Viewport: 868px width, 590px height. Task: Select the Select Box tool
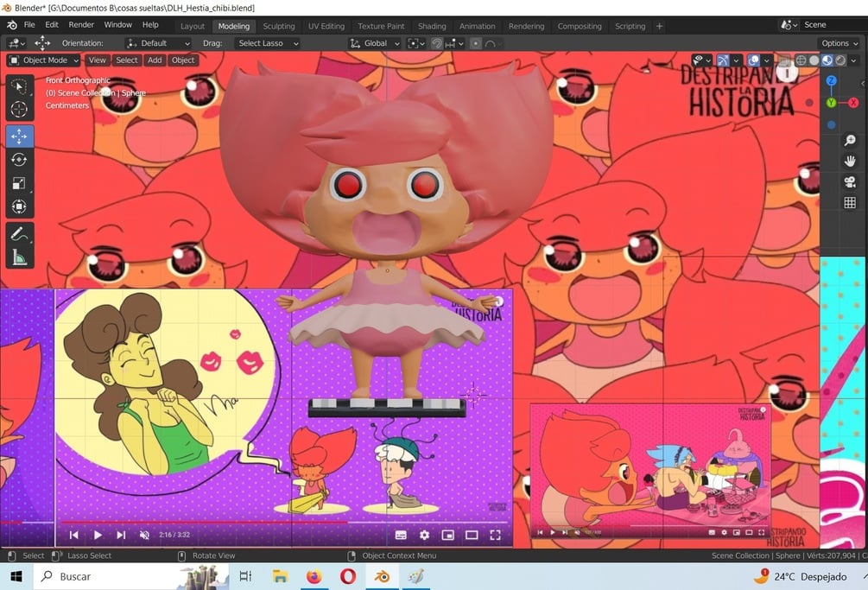pyautogui.click(x=19, y=87)
